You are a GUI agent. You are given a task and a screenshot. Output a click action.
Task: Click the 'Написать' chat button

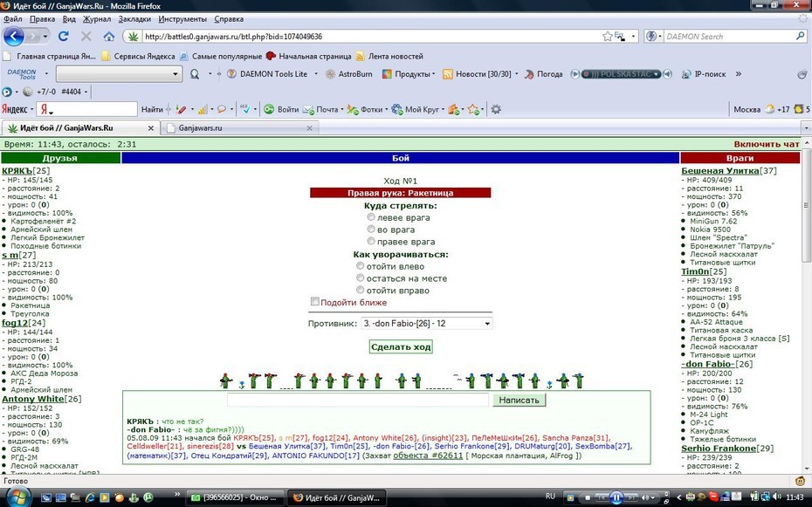[x=519, y=400]
